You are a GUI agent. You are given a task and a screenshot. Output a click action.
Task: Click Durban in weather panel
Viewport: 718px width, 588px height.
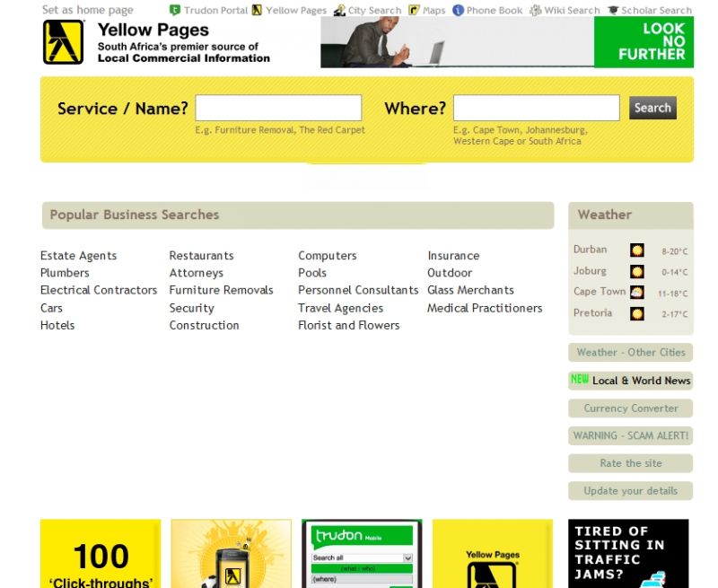click(x=590, y=250)
